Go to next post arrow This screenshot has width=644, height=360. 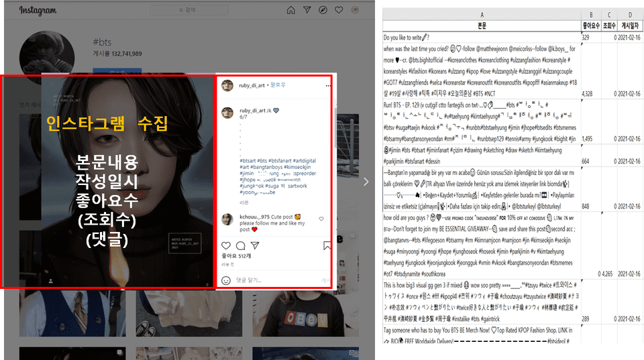(366, 182)
